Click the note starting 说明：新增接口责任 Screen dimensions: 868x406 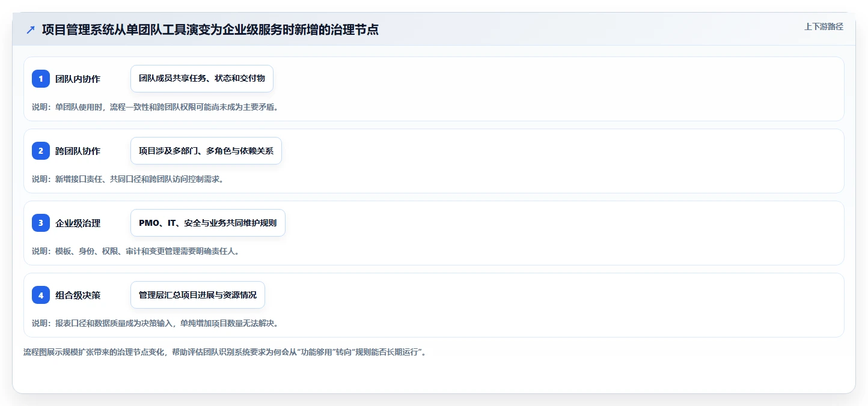tap(129, 179)
